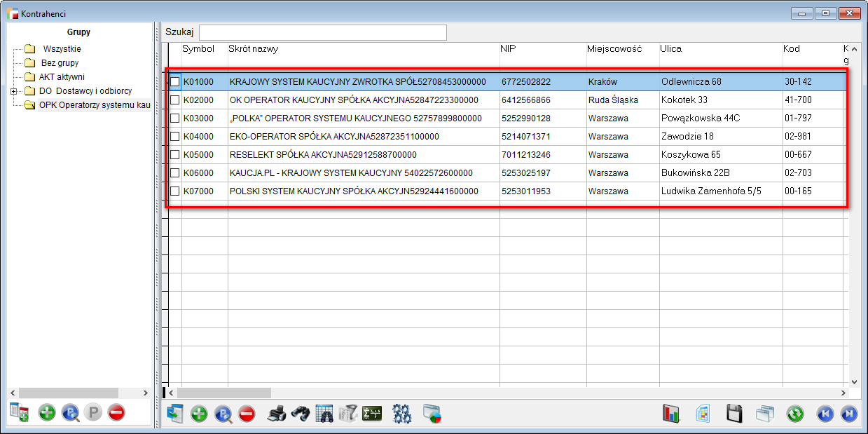Click red minus icon under Grupy panel

click(116, 412)
